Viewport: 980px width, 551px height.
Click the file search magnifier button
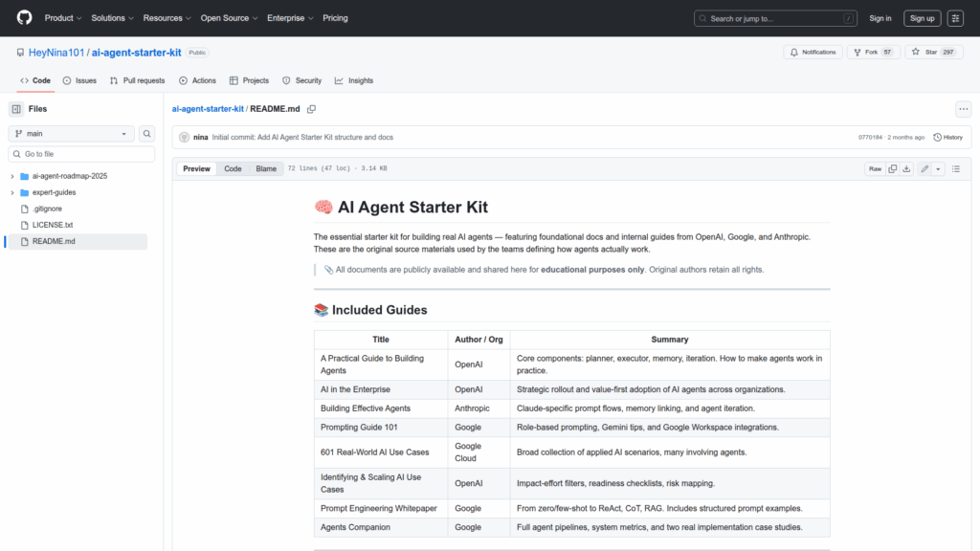tap(147, 134)
